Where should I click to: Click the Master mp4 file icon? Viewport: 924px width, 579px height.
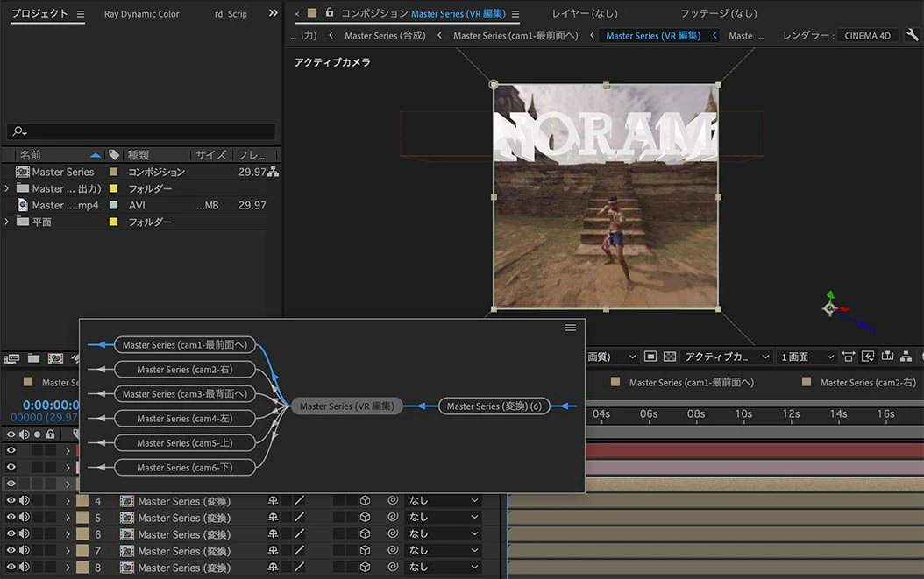point(23,205)
